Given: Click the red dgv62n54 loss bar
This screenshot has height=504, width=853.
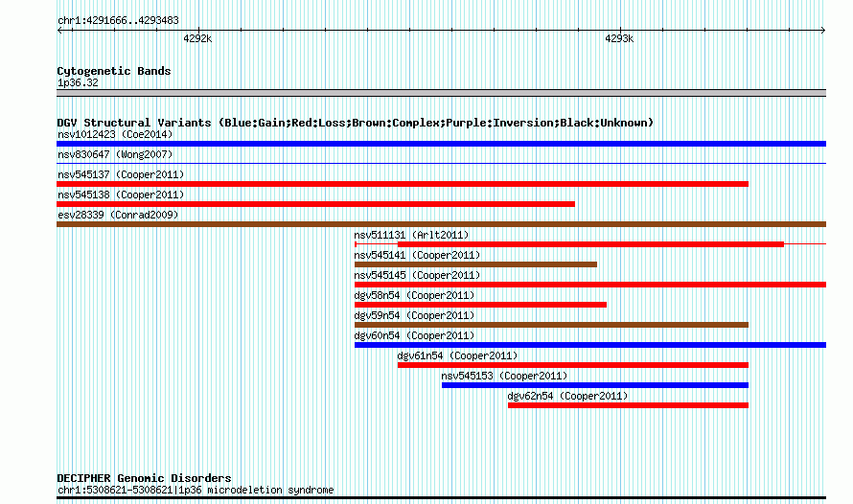Looking at the screenshot, I should (x=629, y=405).
